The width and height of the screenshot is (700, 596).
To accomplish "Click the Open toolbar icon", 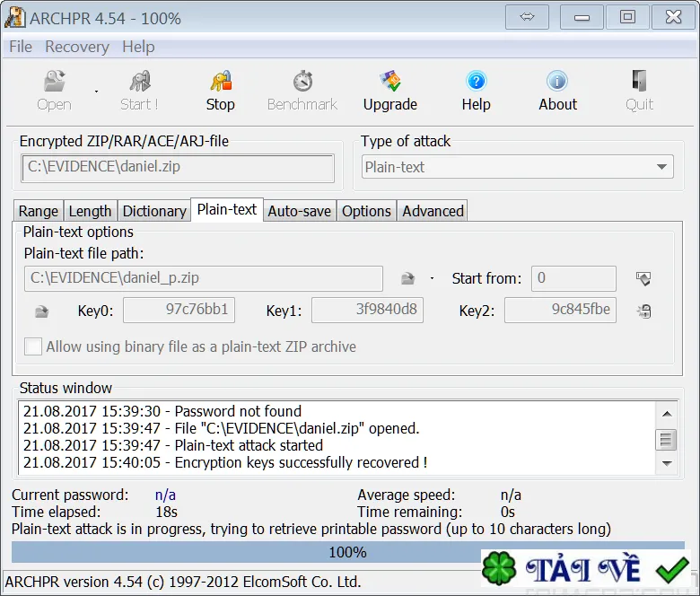I will click(x=54, y=82).
